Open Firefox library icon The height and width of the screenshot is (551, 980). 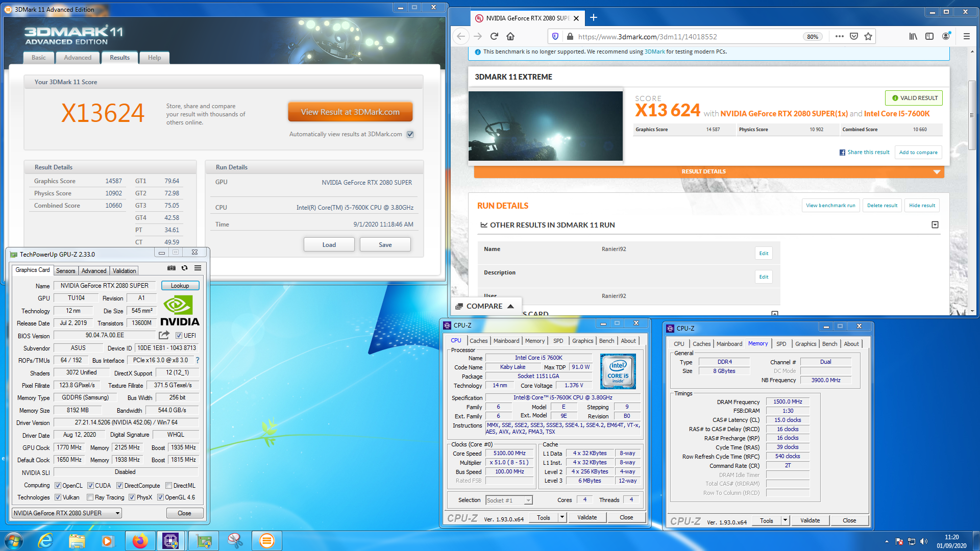tap(913, 36)
